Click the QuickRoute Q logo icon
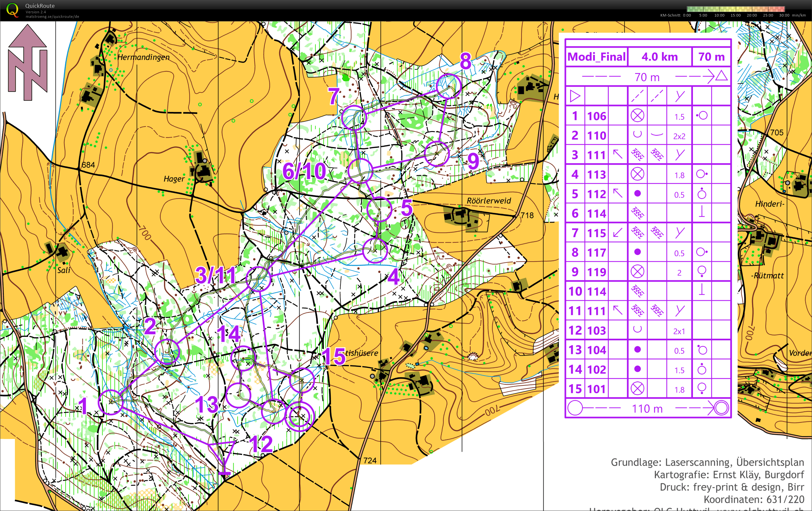 12,9
